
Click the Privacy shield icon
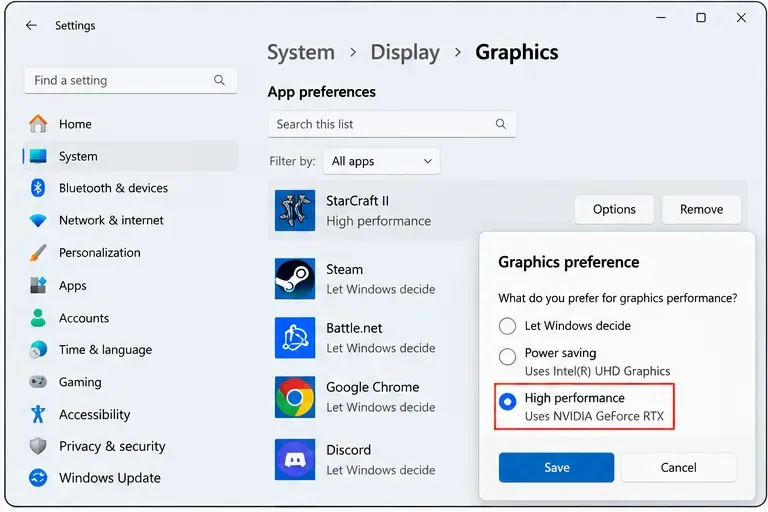point(38,446)
